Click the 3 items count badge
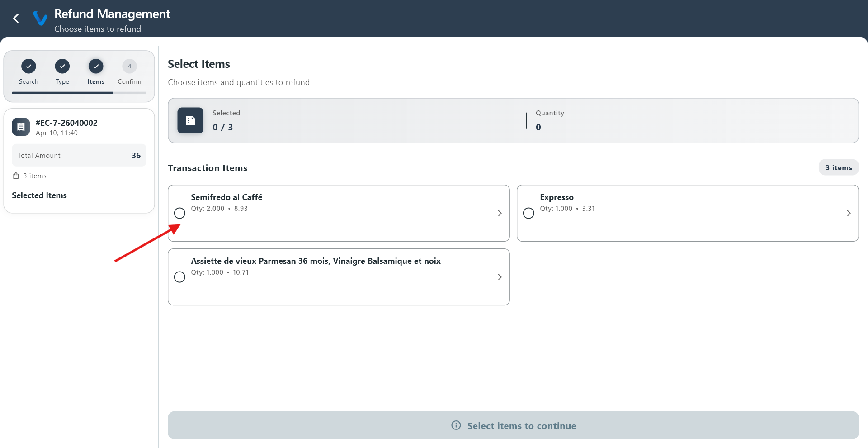 pyautogui.click(x=839, y=167)
